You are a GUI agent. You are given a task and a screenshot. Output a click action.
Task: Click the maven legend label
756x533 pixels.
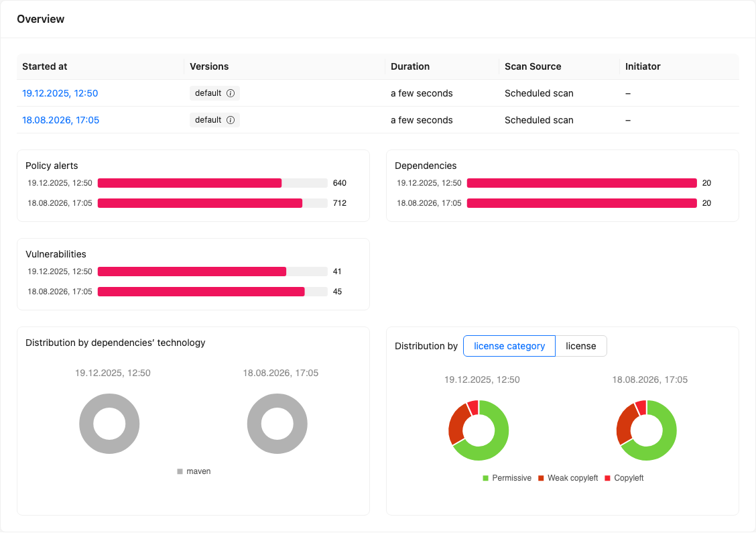coord(198,471)
